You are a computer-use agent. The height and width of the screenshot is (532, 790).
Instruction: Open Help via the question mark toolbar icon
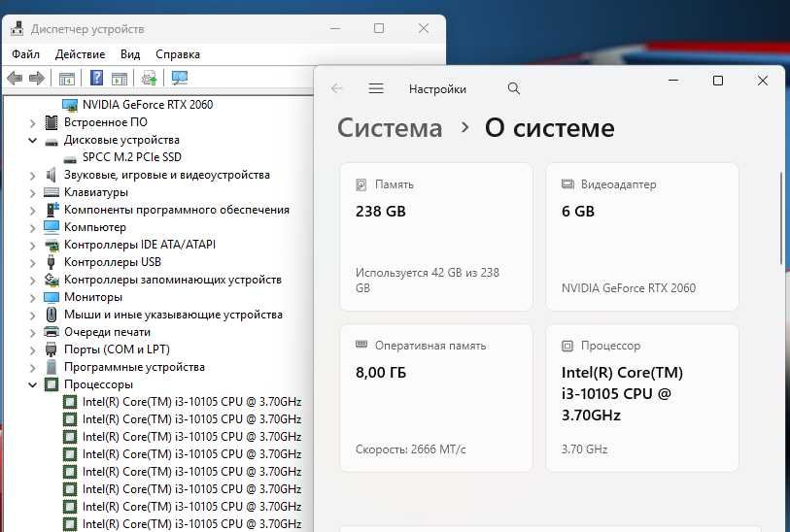[96, 78]
